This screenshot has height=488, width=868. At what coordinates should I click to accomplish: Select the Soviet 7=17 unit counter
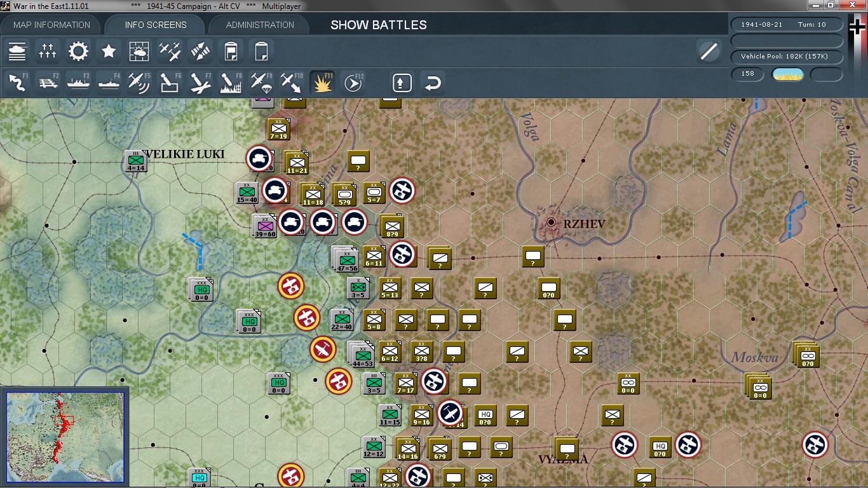(x=405, y=384)
